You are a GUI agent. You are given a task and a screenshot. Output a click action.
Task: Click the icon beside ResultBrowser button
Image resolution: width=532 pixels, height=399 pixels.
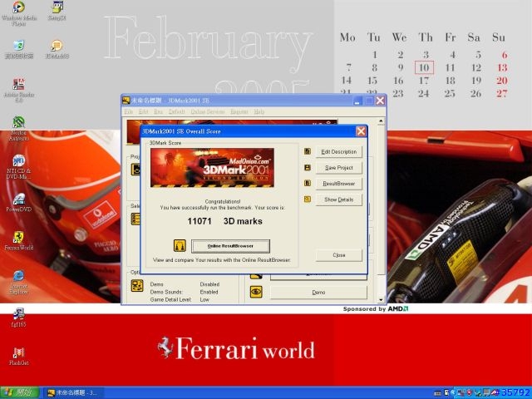pos(308,183)
